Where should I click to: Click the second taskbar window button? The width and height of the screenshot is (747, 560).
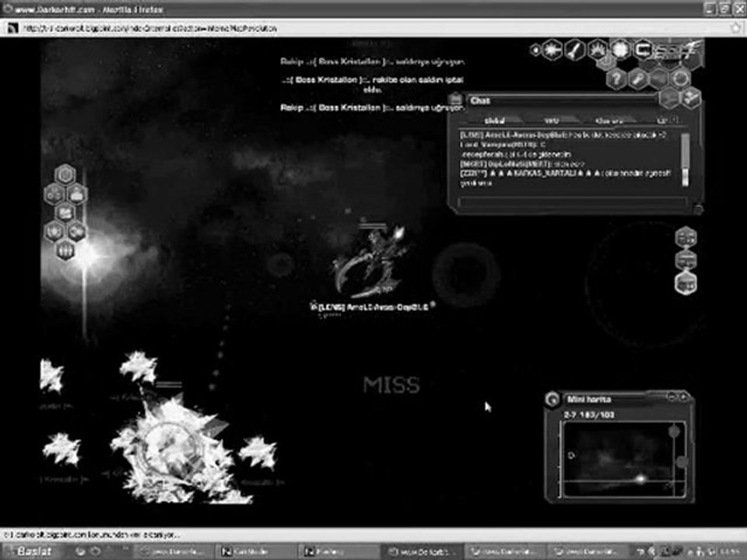pyautogui.click(x=256, y=551)
